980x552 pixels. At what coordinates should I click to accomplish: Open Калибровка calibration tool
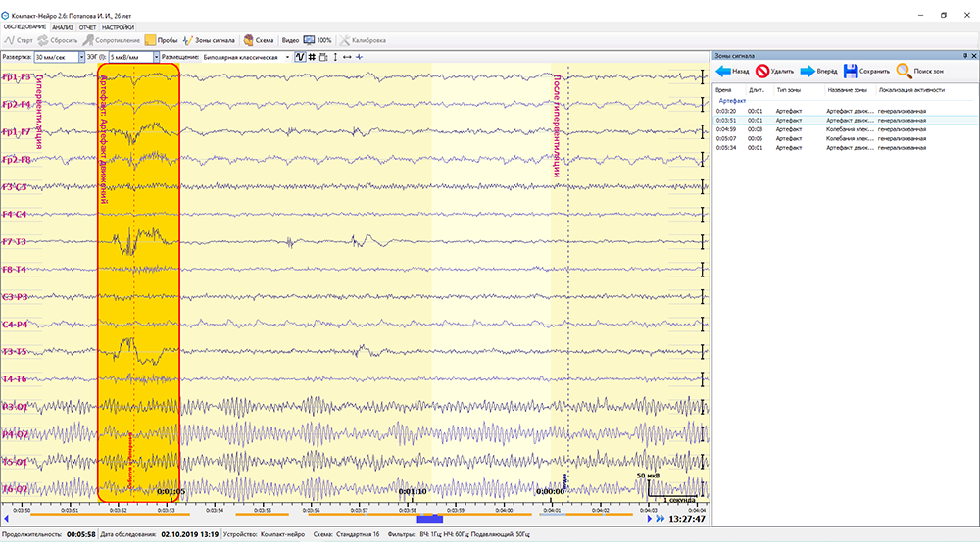point(363,40)
